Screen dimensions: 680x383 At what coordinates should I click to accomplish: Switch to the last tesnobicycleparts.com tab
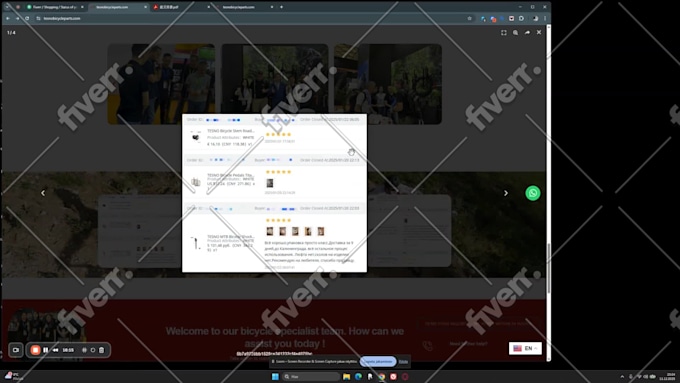pos(245,7)
